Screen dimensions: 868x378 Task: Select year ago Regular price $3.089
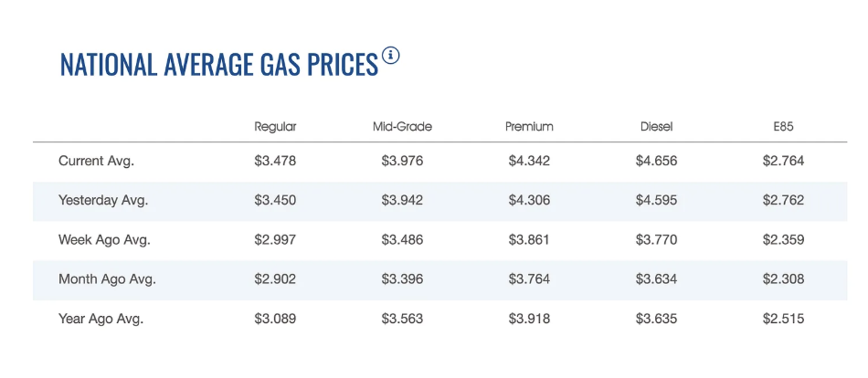coord(276,319)
